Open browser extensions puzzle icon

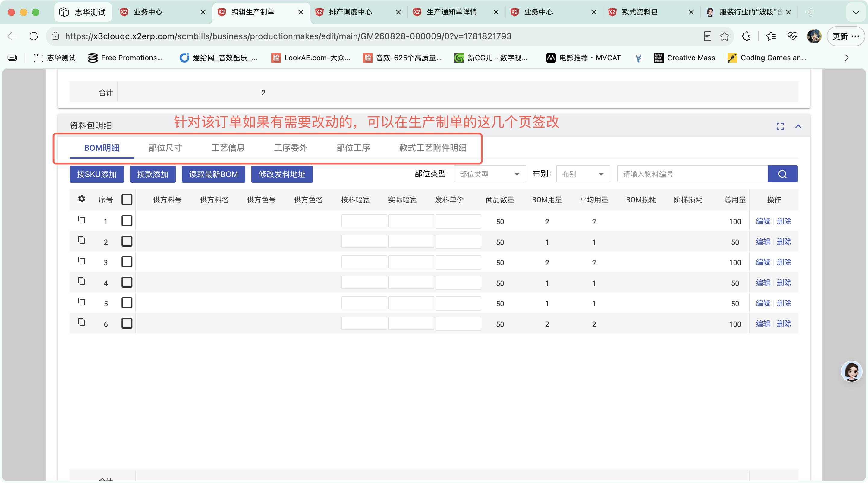click(x=746, y=36)
